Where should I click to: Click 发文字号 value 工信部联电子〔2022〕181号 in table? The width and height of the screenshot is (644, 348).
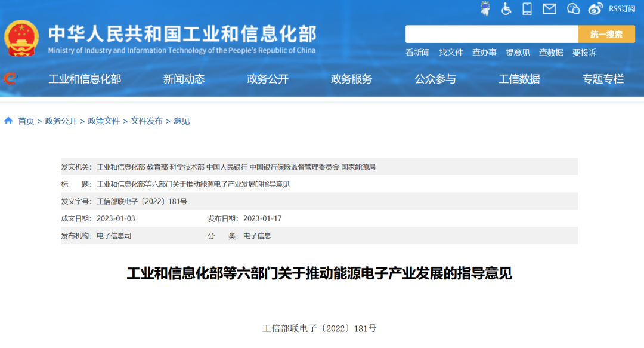[x=142, y=202]
